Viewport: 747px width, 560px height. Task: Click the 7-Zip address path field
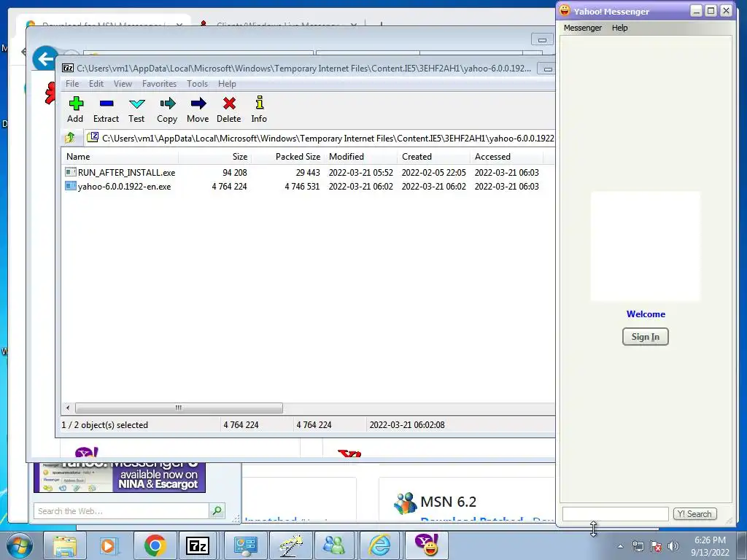click(320, 138)
